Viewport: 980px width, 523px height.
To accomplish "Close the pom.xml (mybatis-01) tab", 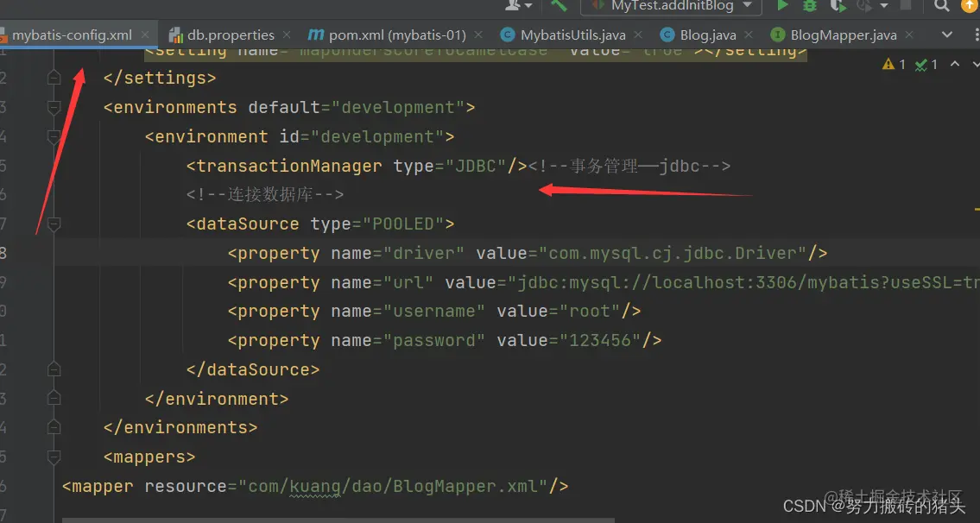I will coord(478,35).
